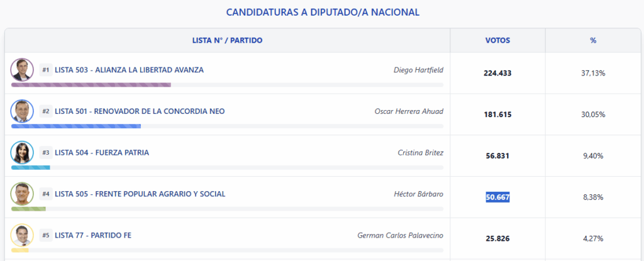
Task: Click German Carlos Palavecino's candidate photo
Action: pyautogui.click(x=22, y=235)
